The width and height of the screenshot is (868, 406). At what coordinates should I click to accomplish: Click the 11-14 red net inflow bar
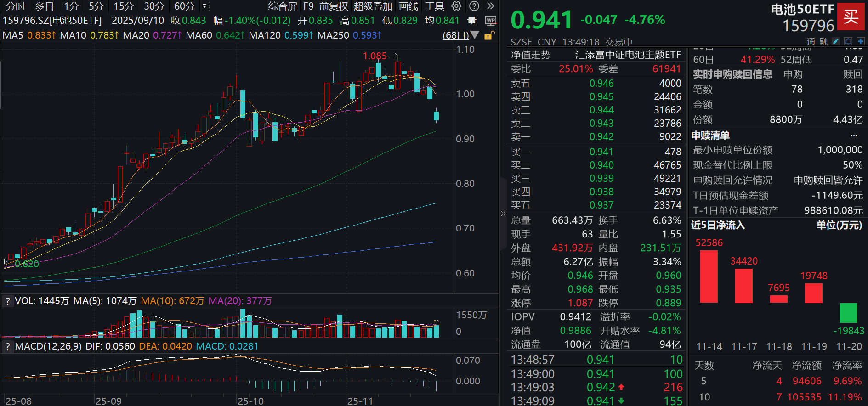[709, 276]
